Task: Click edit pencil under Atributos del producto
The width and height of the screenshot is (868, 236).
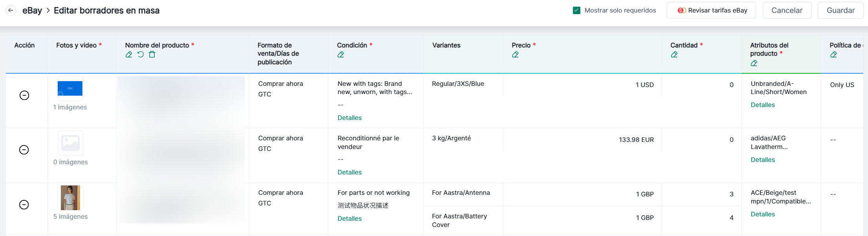Action: click(754, 63)
